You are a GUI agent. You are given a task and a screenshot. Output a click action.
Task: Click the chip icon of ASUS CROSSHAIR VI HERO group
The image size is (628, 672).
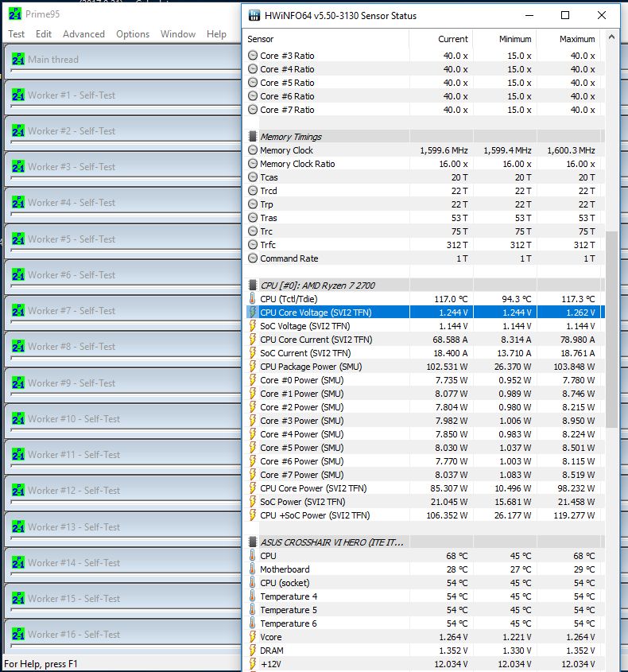253,542
